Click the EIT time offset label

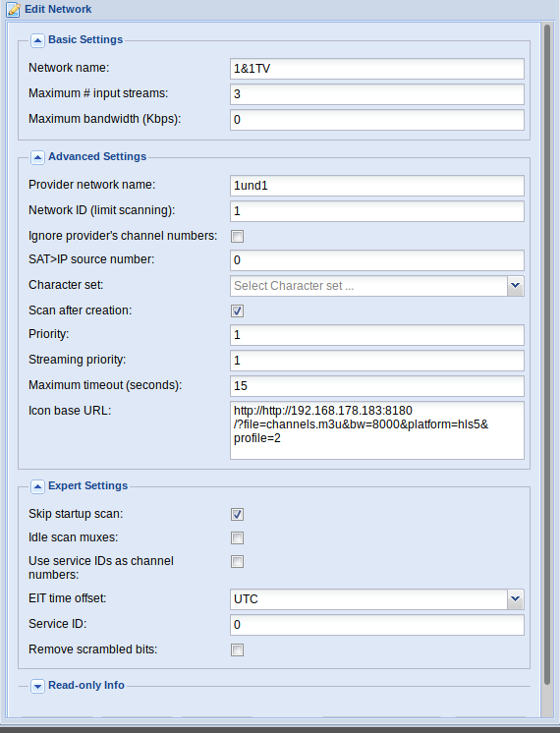68,598
